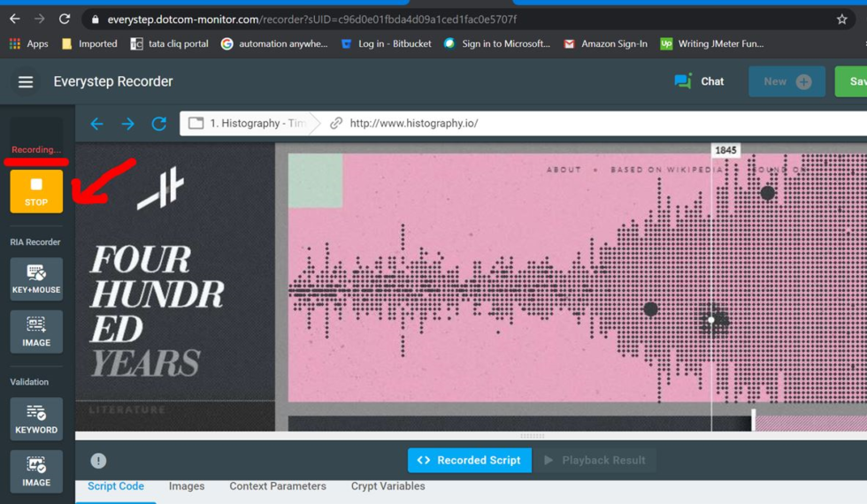Bookmark this page with the star icon
Screen dimensions: 867x504
click(x=841, y=19)
